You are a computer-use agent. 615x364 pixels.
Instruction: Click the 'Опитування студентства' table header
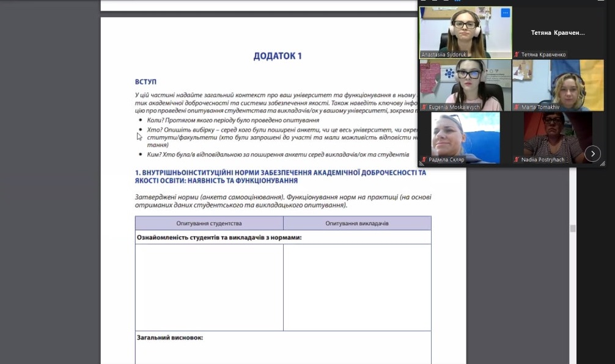pyautogui.click(x=209, y=224)
